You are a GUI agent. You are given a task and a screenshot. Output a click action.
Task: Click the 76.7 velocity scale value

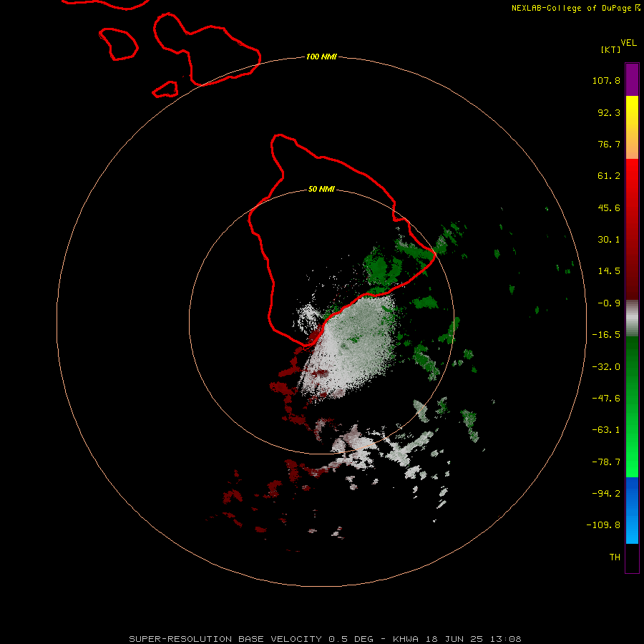coord(609,144)
